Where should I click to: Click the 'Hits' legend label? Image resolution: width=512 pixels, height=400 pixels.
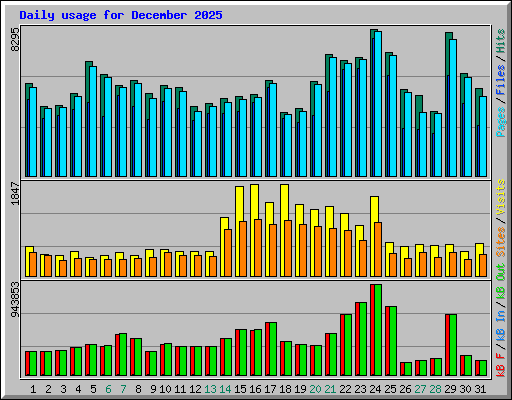501,41
